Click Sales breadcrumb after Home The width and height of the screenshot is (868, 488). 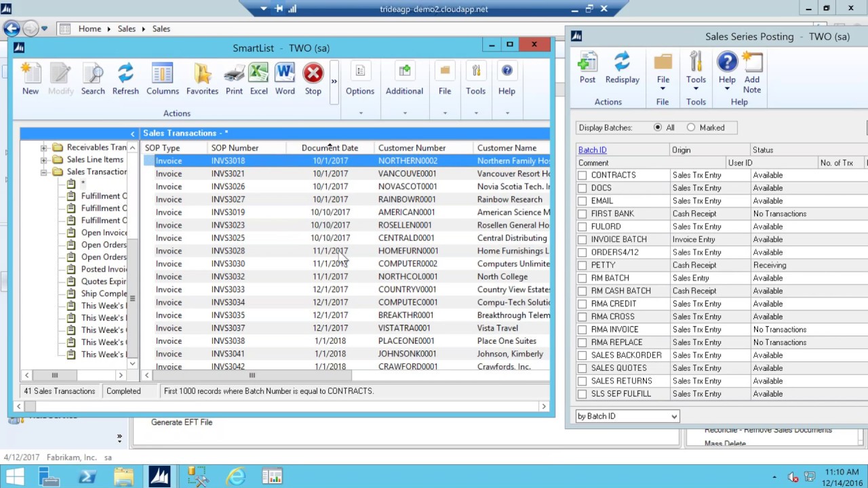click(x=126, y=28)
